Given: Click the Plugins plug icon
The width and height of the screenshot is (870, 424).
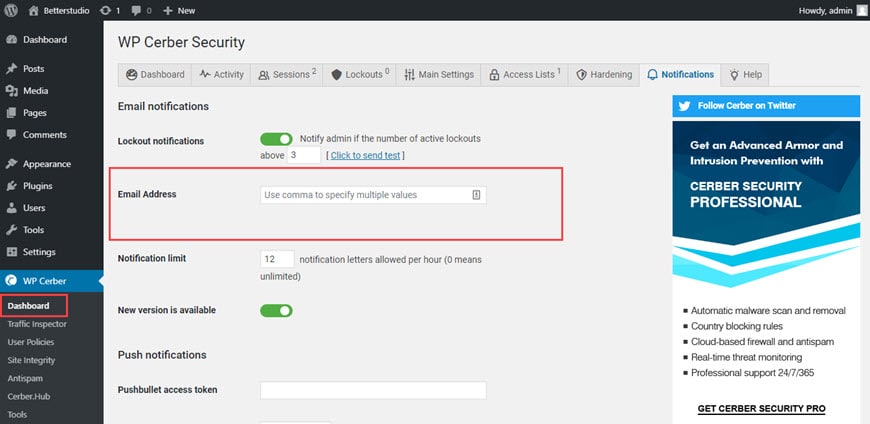Looking at the screenshot, I should coord(11,186).
